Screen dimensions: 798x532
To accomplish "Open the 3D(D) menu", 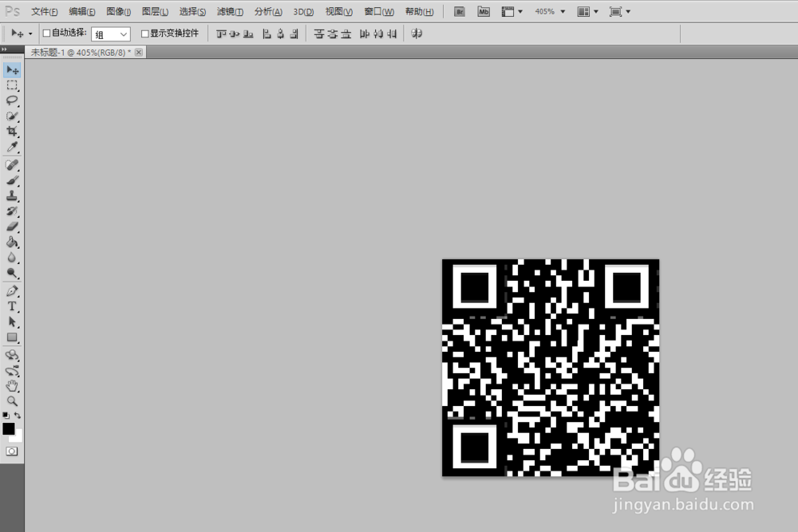I will 303,12.
